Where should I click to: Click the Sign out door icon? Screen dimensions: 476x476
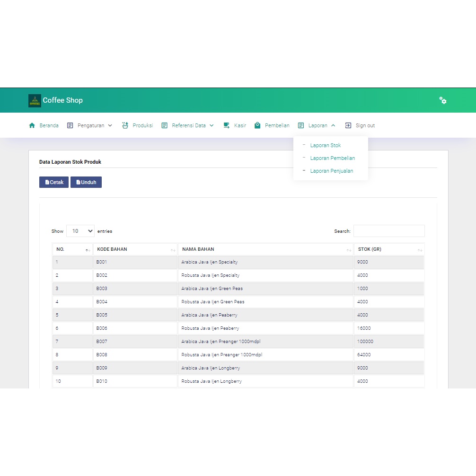pyautogui.click(x=348, y=125)
